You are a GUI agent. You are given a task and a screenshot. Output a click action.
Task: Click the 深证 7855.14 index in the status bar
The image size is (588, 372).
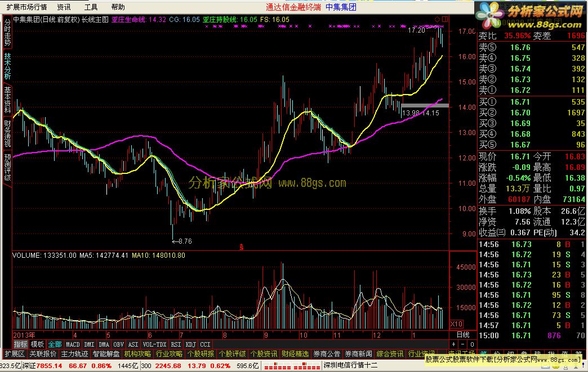coord(42,366)
